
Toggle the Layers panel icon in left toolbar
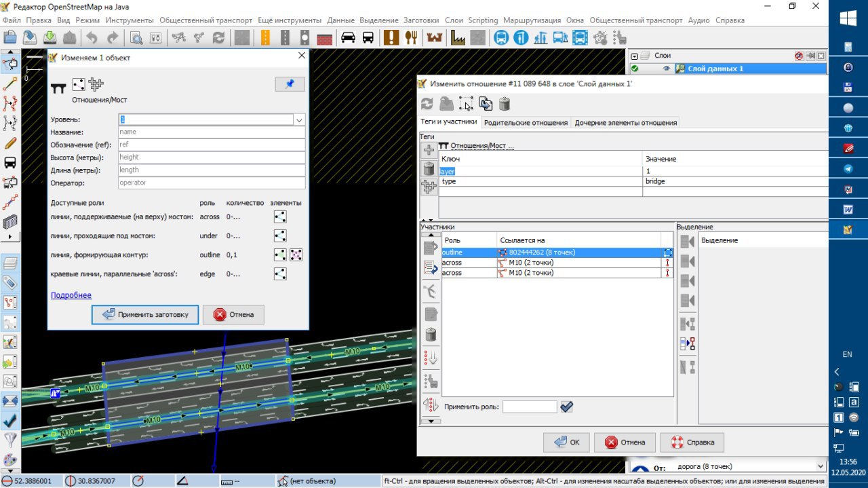(x=10, y=263)
